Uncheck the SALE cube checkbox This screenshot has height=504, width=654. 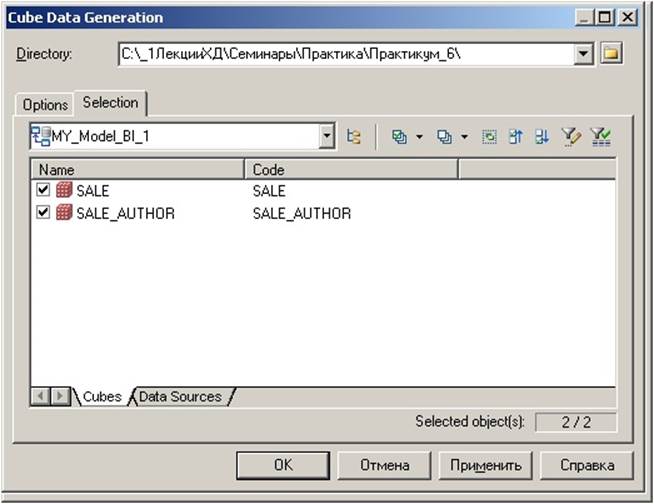pyautogui.click(x=43, y=190)
